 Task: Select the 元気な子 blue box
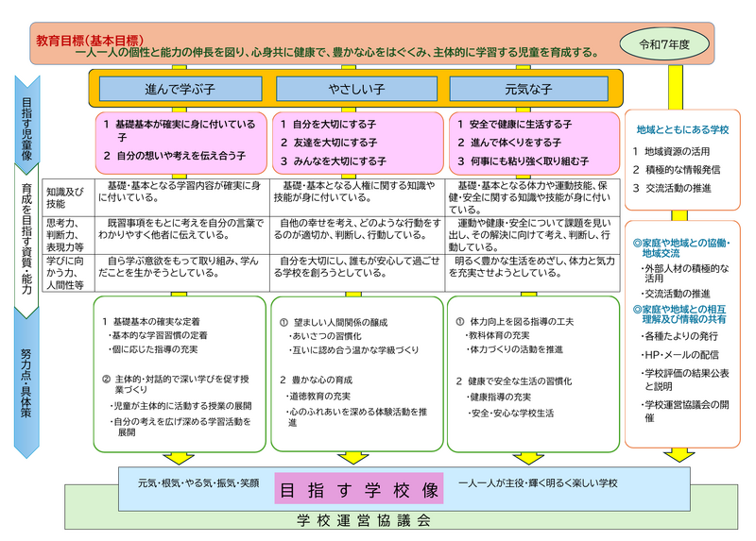click(x=529, y=89)
